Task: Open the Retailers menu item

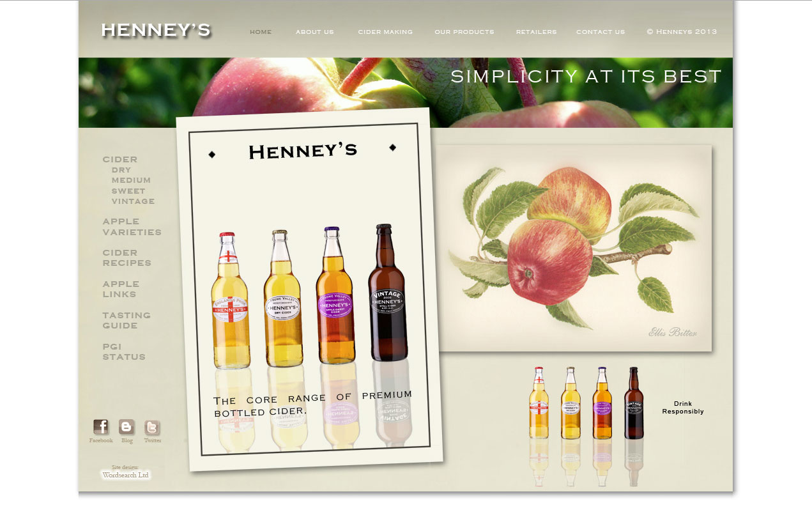Action: (x=536, y=32)
